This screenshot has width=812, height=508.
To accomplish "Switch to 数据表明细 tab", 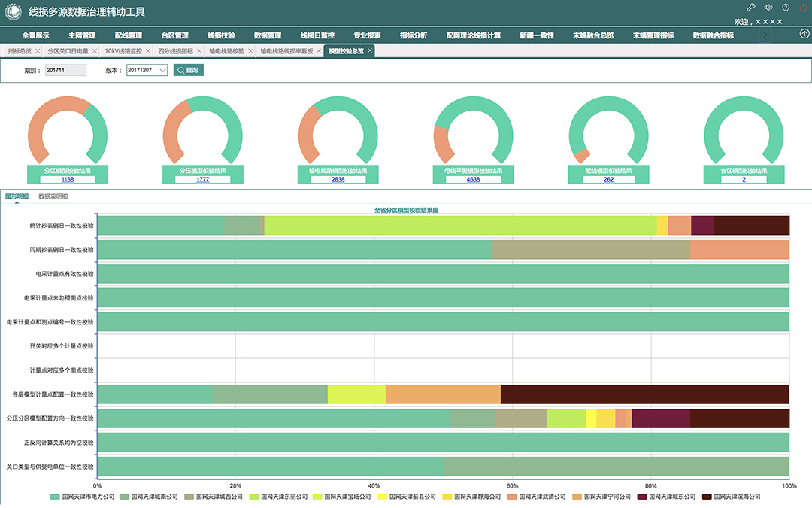I will [x=53, y=196].
